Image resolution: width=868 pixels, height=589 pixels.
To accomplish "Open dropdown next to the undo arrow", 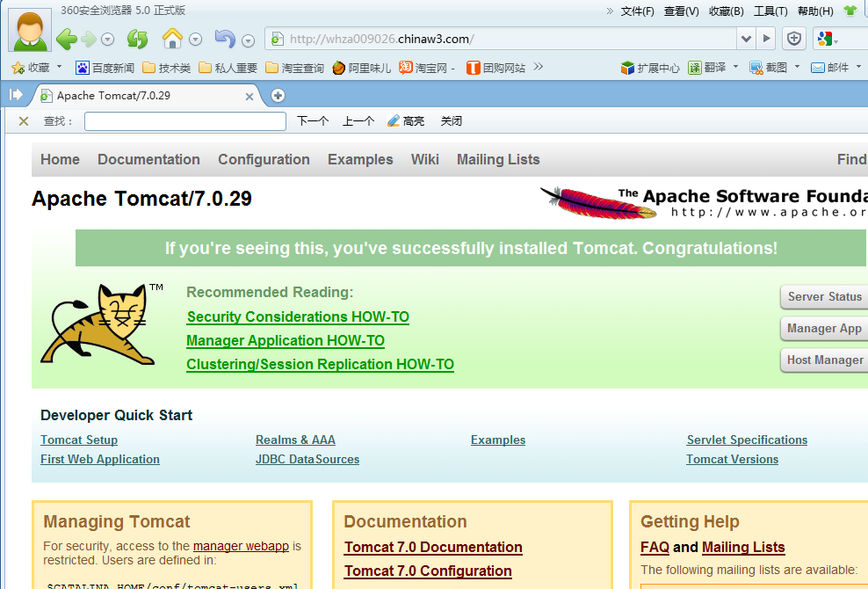I will point(248,40).
